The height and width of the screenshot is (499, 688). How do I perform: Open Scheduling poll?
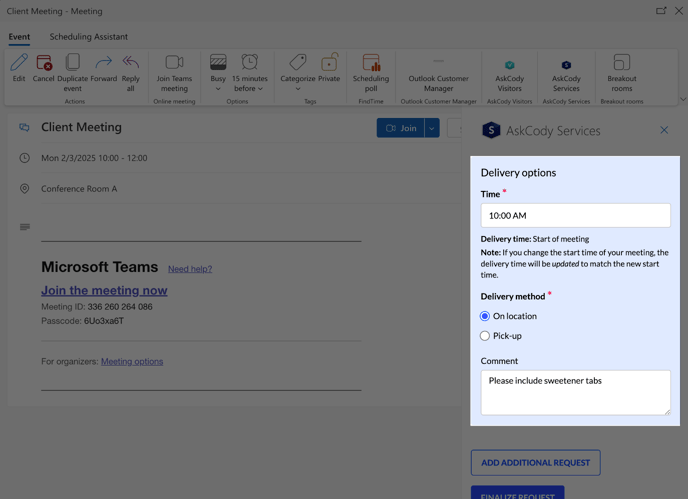pyautogui.click(x=371, y=62)
